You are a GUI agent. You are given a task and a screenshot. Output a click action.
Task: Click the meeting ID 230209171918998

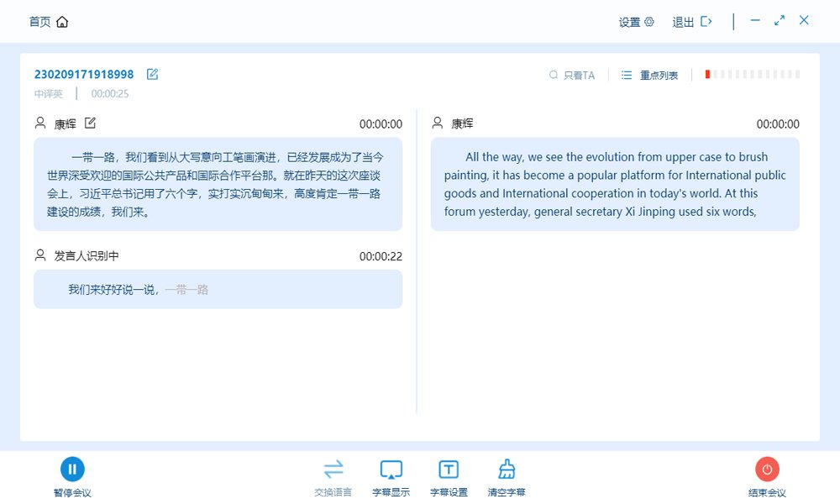[x=82, y=74]
